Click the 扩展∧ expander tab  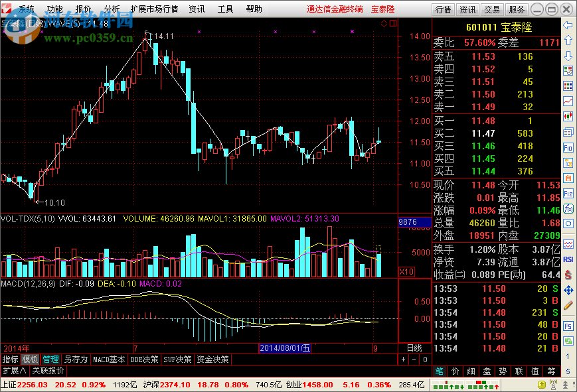point(15,371)
